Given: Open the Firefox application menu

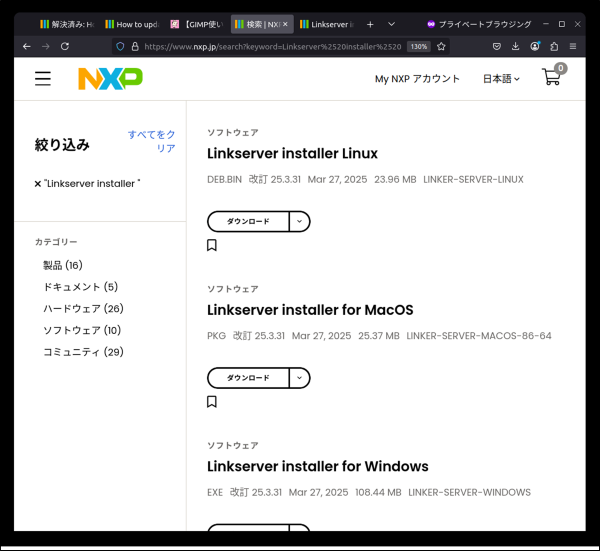Looking at the screenshot, I should (572, 46).
